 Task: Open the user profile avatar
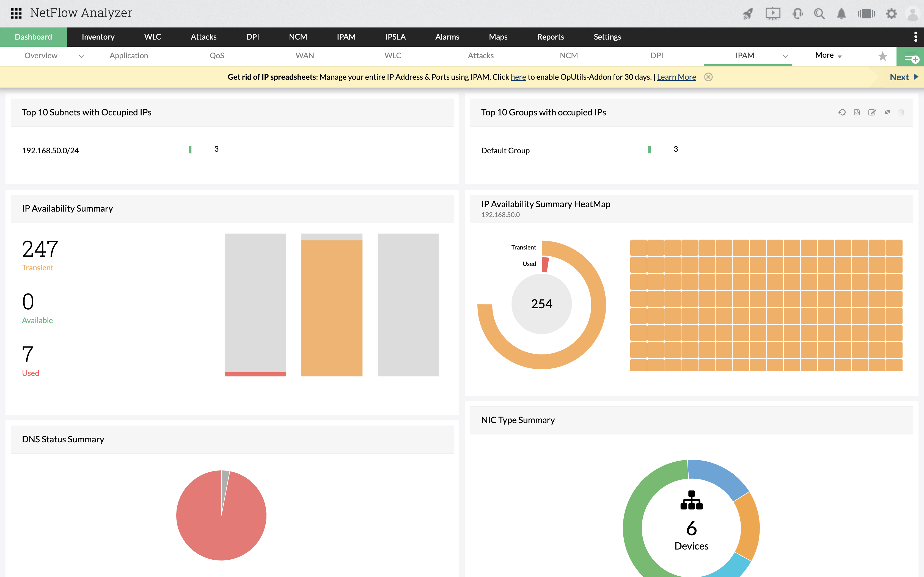click(912, 13)
